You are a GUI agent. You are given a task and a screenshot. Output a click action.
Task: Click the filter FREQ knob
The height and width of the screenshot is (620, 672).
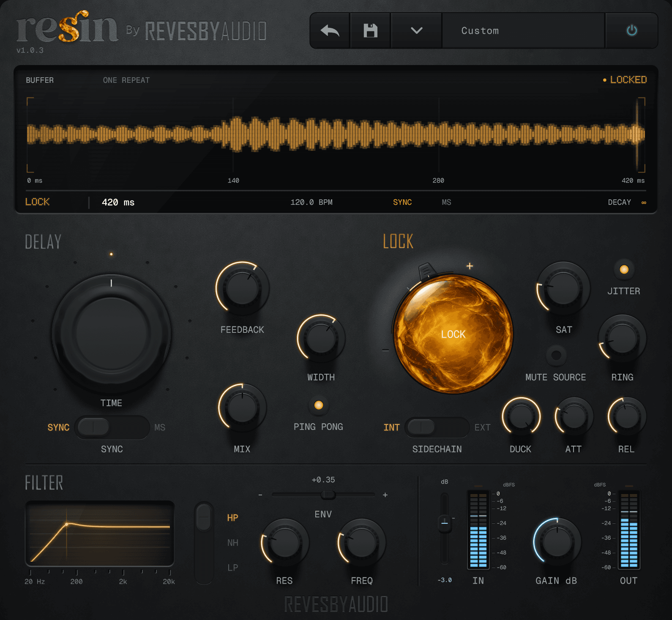pyautogui.click(x=362, y=542)
